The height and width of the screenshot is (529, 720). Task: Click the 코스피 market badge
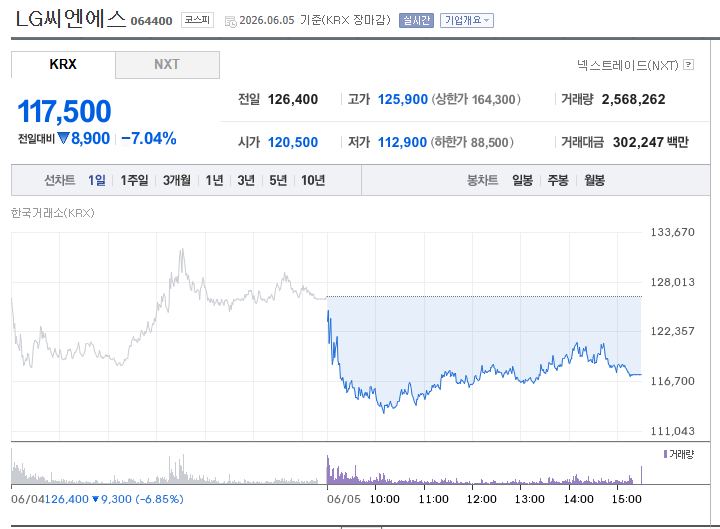pos(197,20)
